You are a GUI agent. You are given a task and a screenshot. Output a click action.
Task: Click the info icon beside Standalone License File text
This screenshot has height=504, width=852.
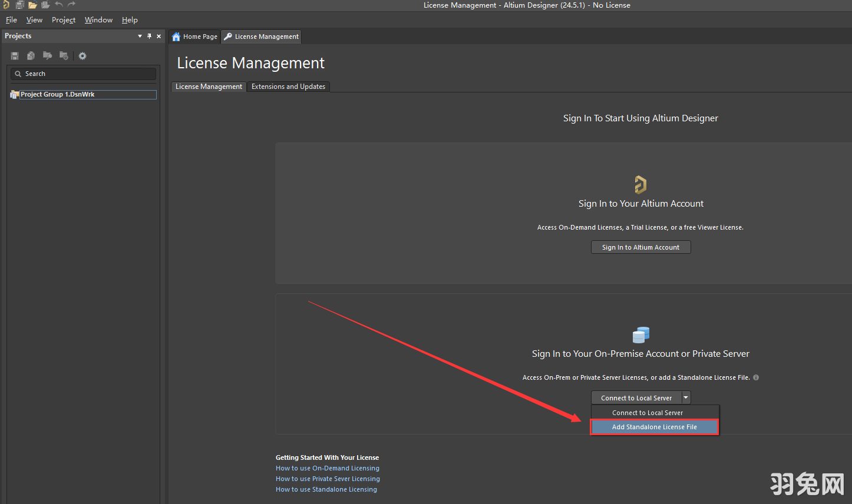(756, 377)
